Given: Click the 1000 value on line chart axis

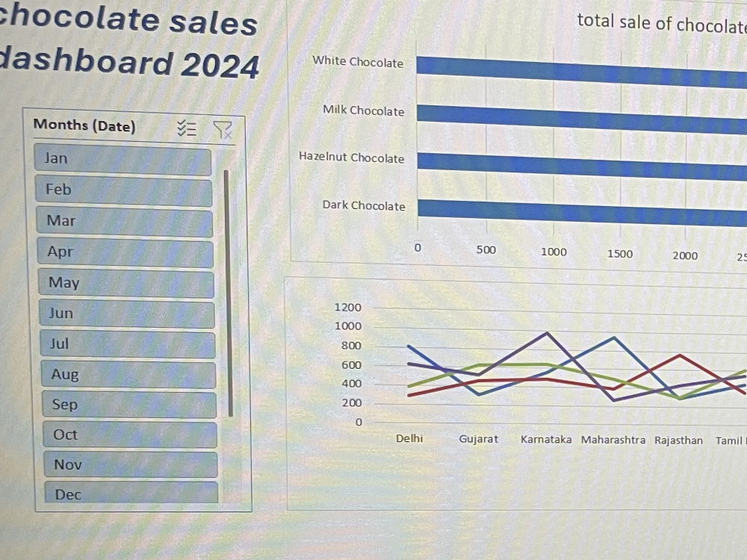Looking at the screenshot, I should pyautogui.click(x=348, y=326).
